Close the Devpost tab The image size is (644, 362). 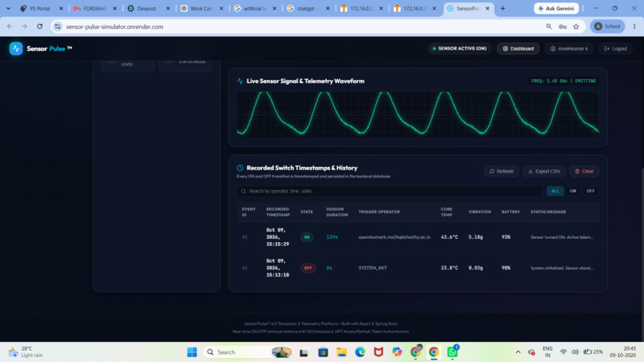pos(168,8)
